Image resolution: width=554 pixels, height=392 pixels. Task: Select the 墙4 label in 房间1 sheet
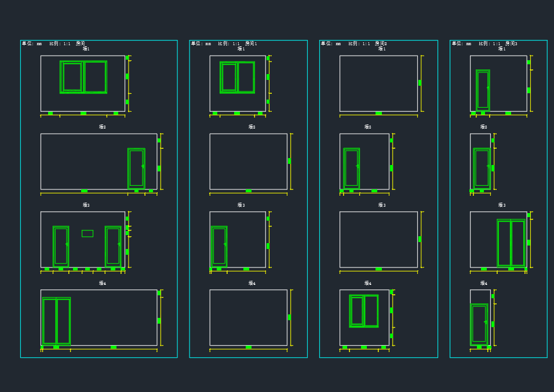252,283
